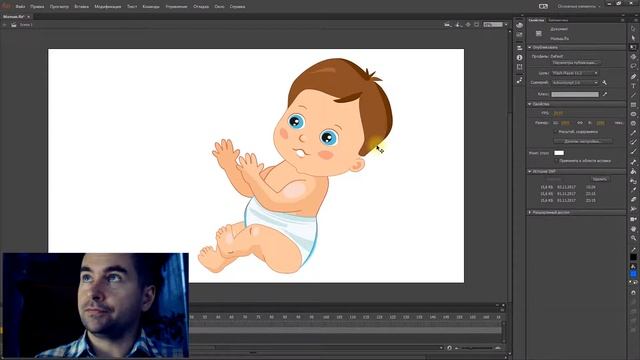
Task: Select the Camera tool
Action: pyautogui.click(x=633, y=219)
